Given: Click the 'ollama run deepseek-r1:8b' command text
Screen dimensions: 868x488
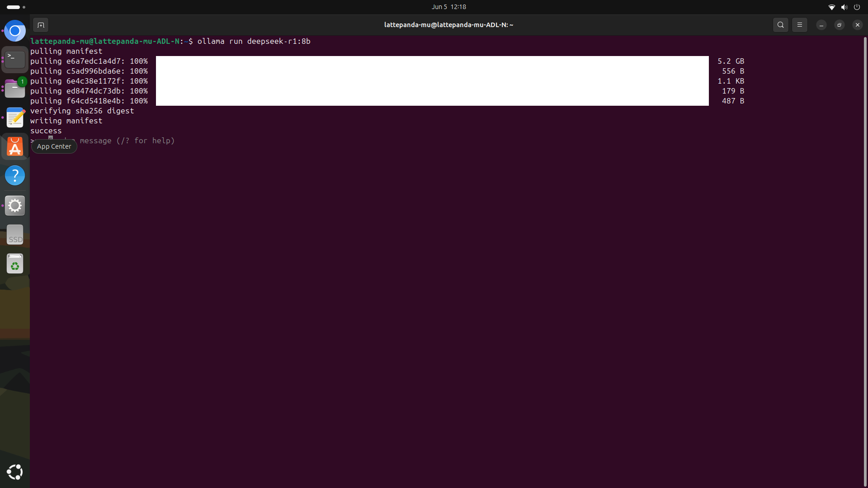Looking at the screenshot, I should click(x=254, y=41).
